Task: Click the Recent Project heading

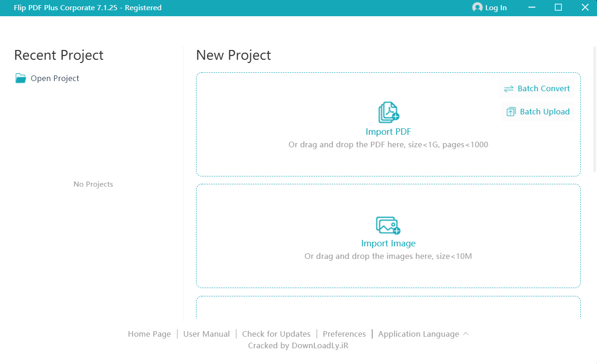Action: [x=59, y=55]
